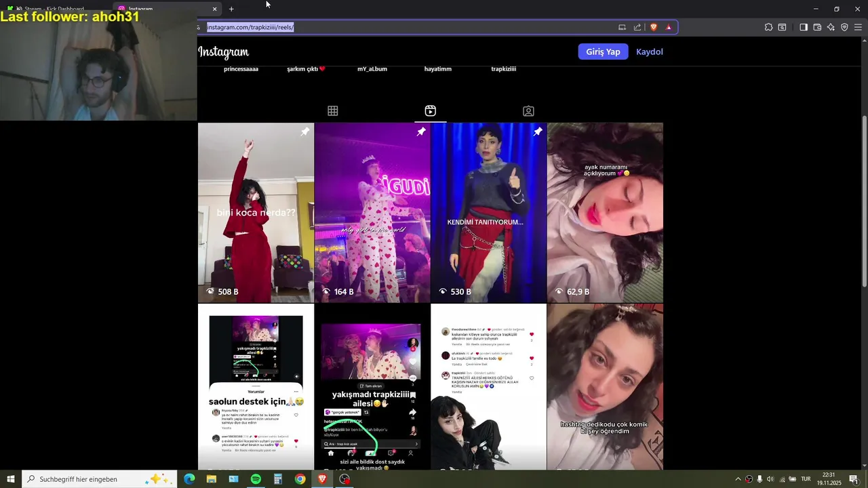Open the Leo AI sparkle icon
The width and height of the screenshot is (868, 488).
coord(831,27)
